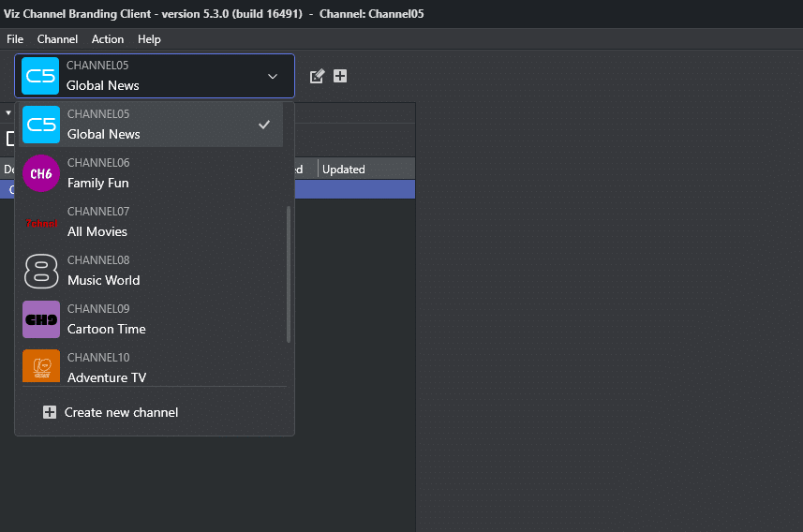803x532 pixels.
Task: Pick the CHANNEL07 All Movies logo
Action: (41, 222)
